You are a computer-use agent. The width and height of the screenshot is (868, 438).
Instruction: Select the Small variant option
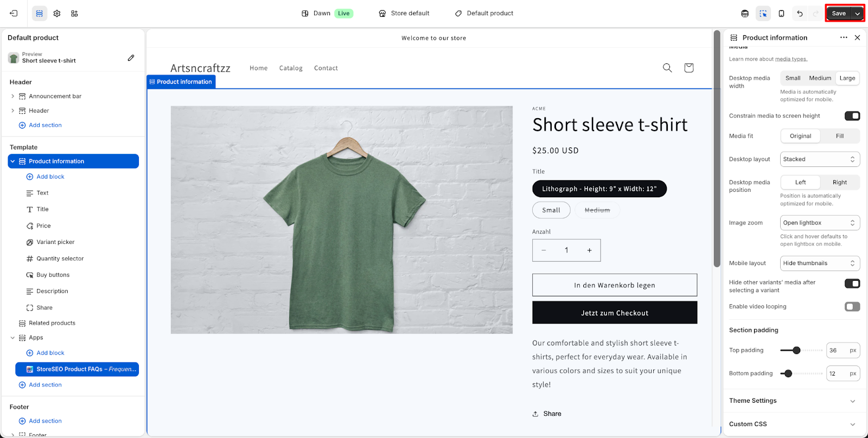pyautogui.click(x=551, y=210)
